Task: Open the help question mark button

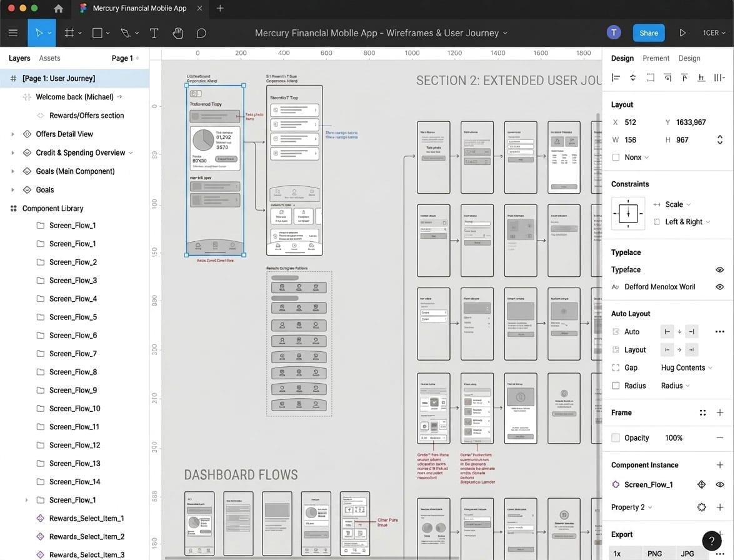Action: pos(711,541)
